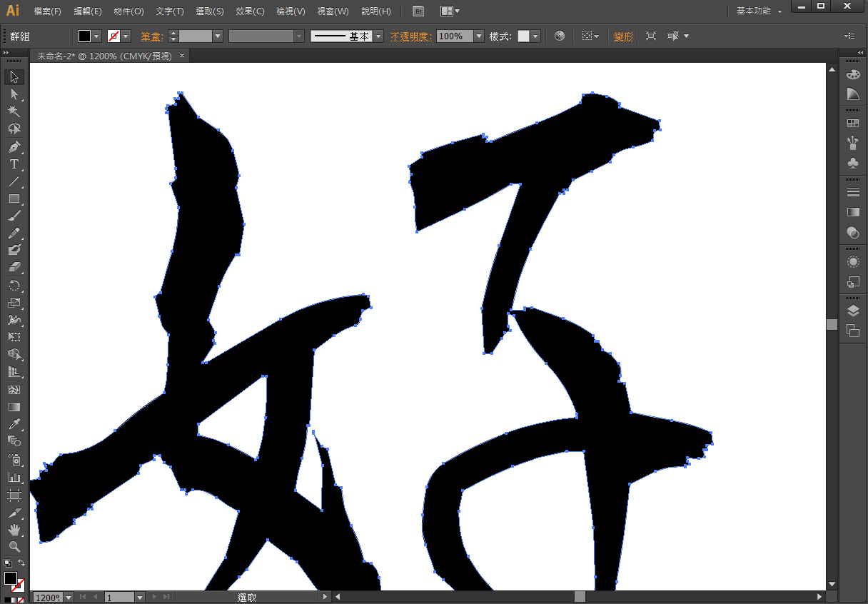The height and width of the screenshot is (604, 868).
Task: Activate the Artboard tool
Action: [14, 494]
